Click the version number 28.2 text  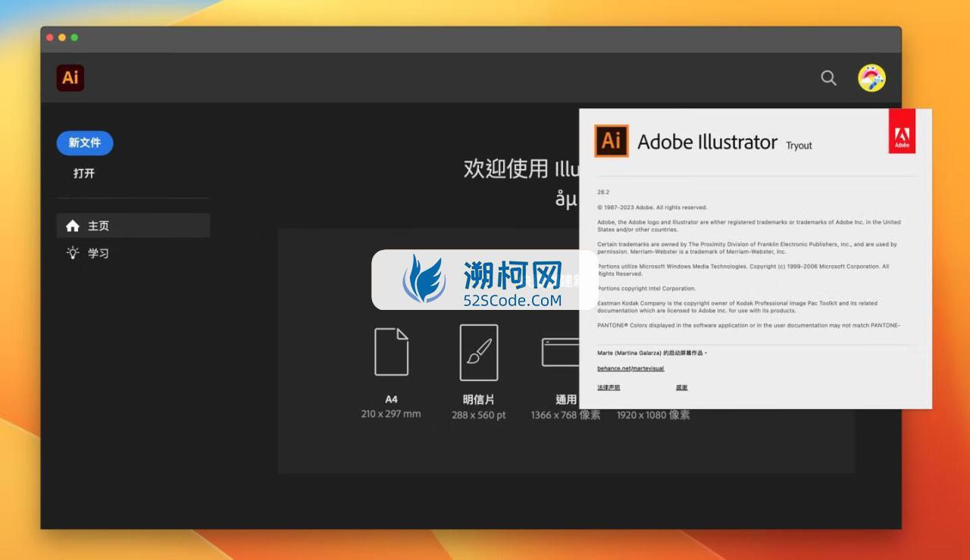(x=603, y=192)
